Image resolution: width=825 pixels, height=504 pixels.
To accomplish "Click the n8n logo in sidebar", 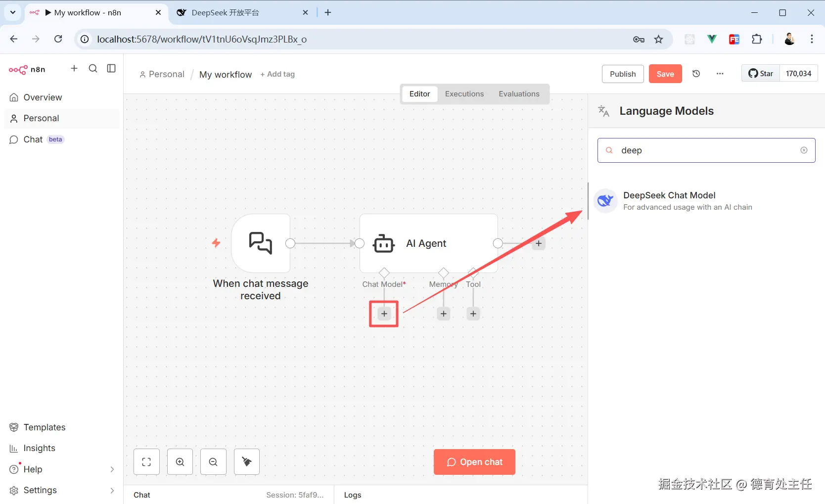I will point(27,69).
